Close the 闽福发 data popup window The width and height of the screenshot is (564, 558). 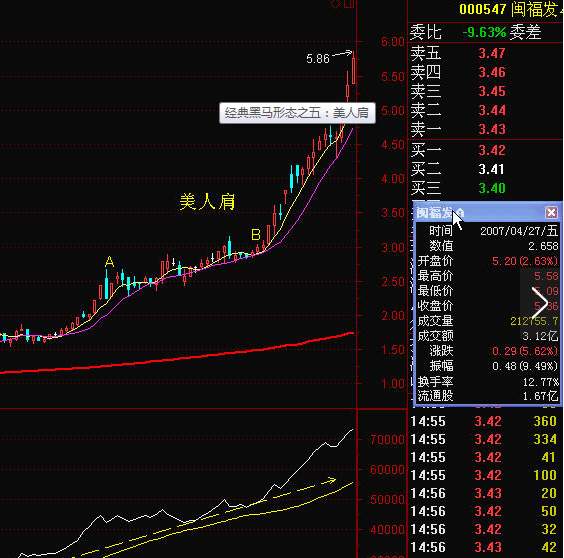point(551,213)
